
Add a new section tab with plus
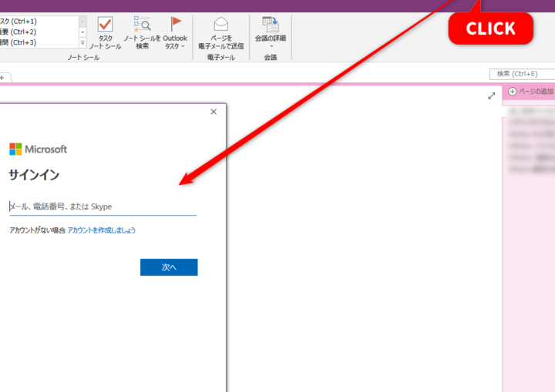pyautogui.click(x=2, y=78)
